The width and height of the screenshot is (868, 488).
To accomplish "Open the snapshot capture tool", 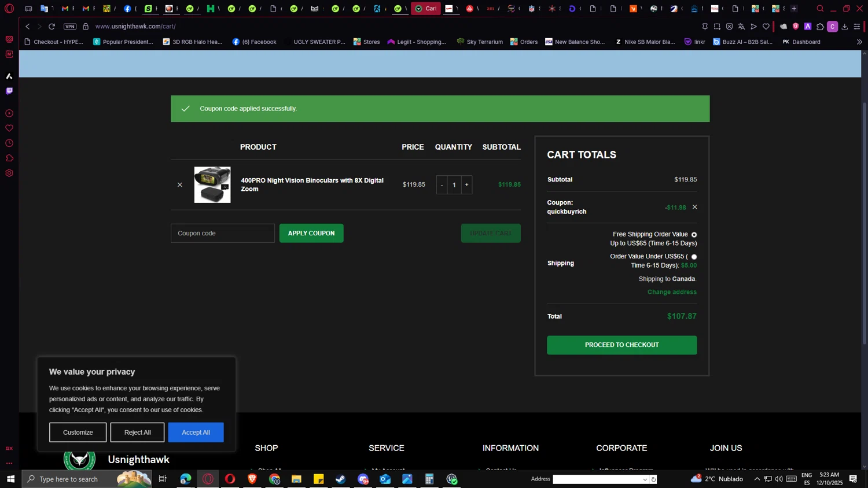I will pyautogui.click(x=717, y=27).
